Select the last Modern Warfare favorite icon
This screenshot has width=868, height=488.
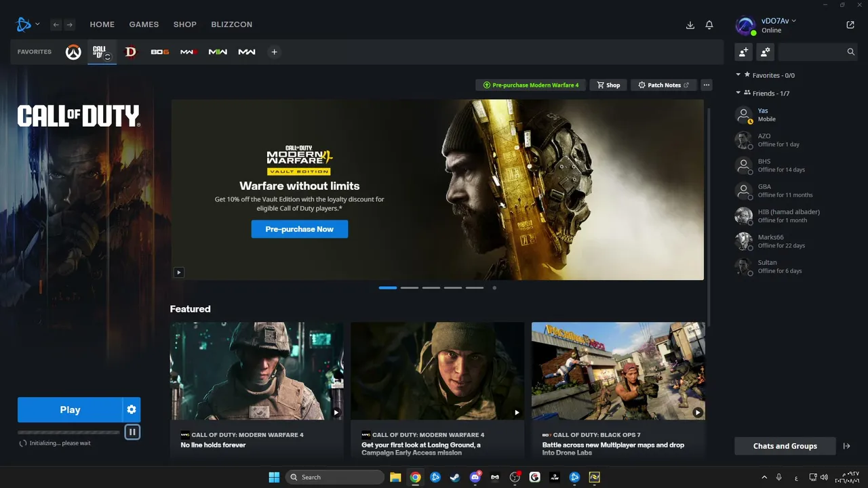[247, 52]
